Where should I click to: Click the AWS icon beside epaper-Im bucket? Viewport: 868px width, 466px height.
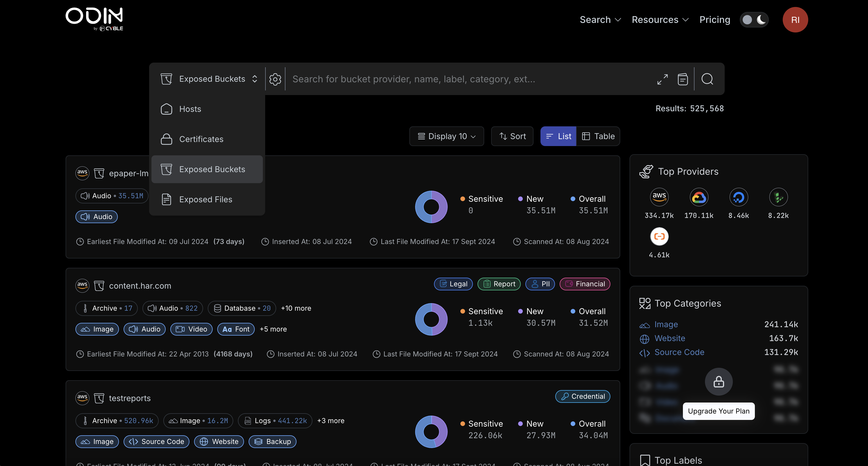point(82,173)
